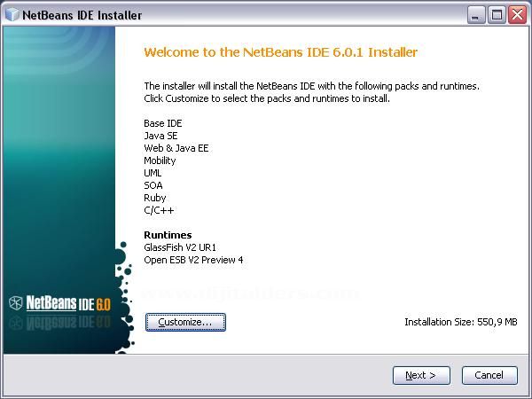532x399 pixels.
Task: Select the welcome heading text
Action: (280, 52)
